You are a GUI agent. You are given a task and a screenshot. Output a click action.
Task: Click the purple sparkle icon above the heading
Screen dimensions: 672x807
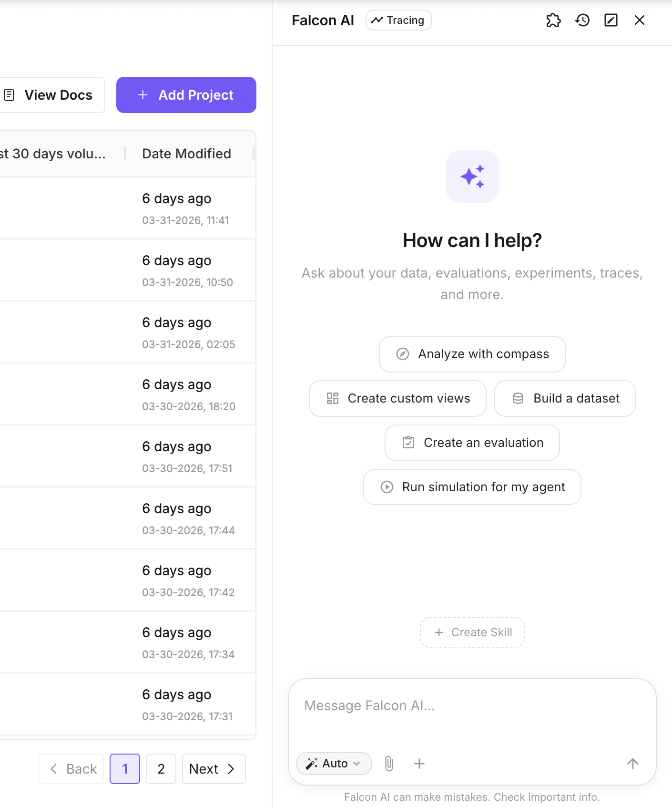point(472,176)
